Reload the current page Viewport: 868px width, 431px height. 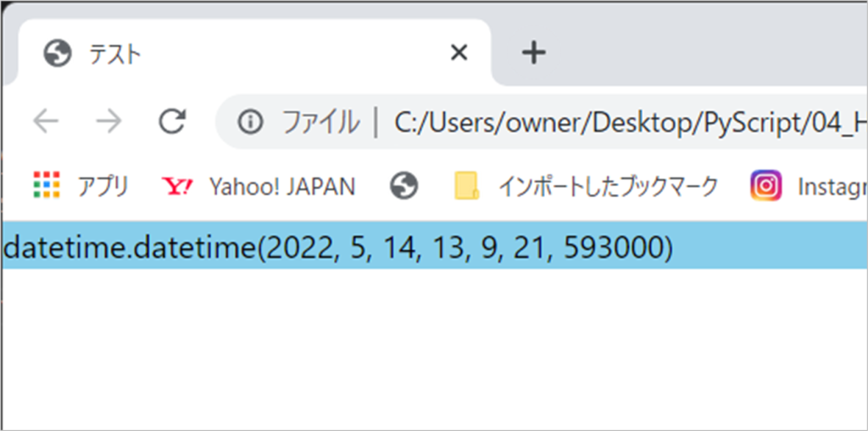coord(172,122)
